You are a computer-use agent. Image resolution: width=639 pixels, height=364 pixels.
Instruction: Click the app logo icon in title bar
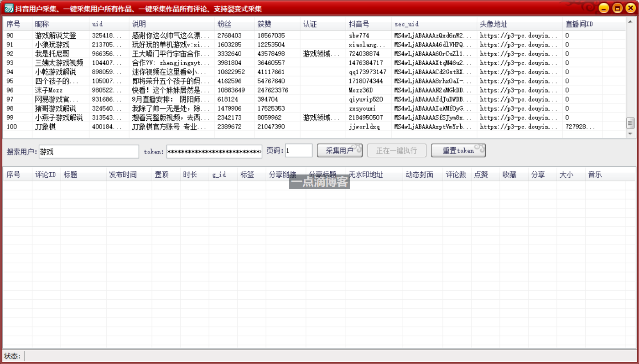(9, 8)
